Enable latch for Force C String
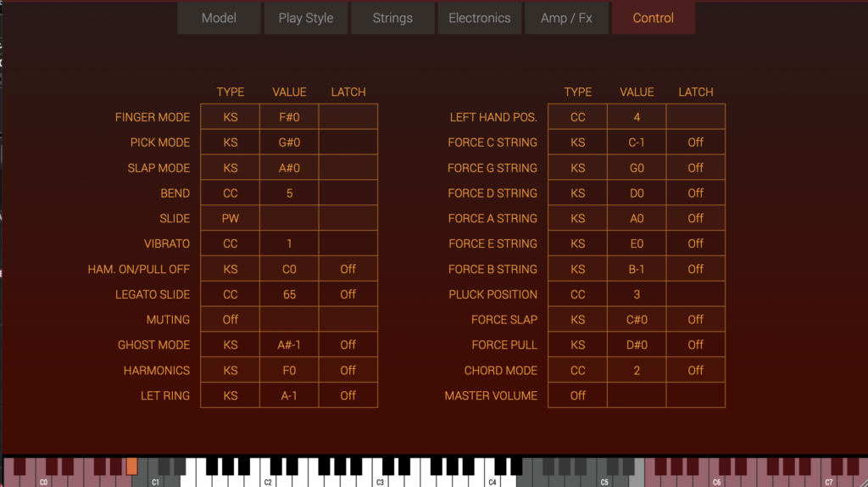The height and width of the screenshot is (487, 868). (695, 143)
